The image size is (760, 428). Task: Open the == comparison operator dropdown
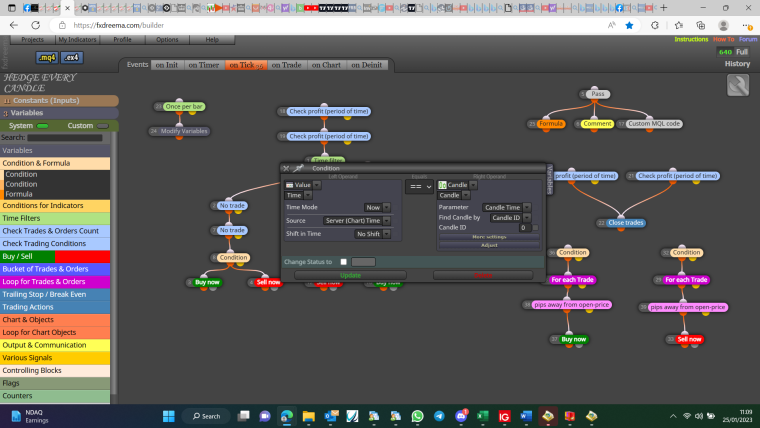coord(419,187)
